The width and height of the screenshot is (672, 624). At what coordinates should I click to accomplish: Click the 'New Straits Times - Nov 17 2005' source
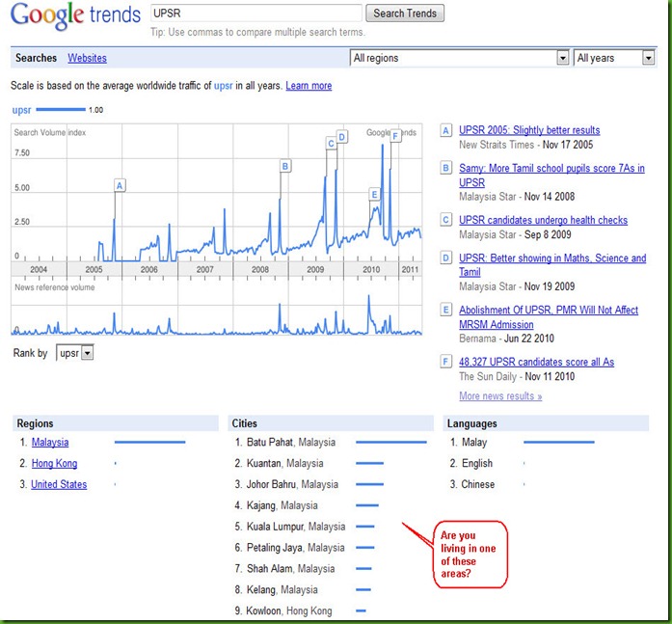pos(525,145)
